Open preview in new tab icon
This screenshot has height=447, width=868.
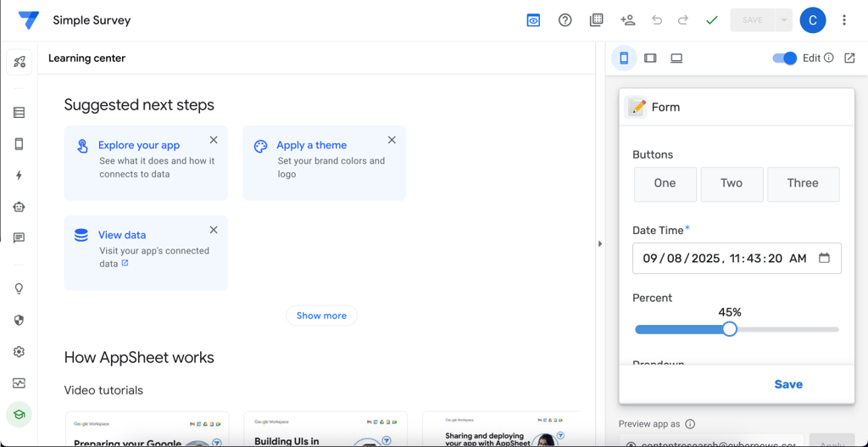tap(849, 58)
